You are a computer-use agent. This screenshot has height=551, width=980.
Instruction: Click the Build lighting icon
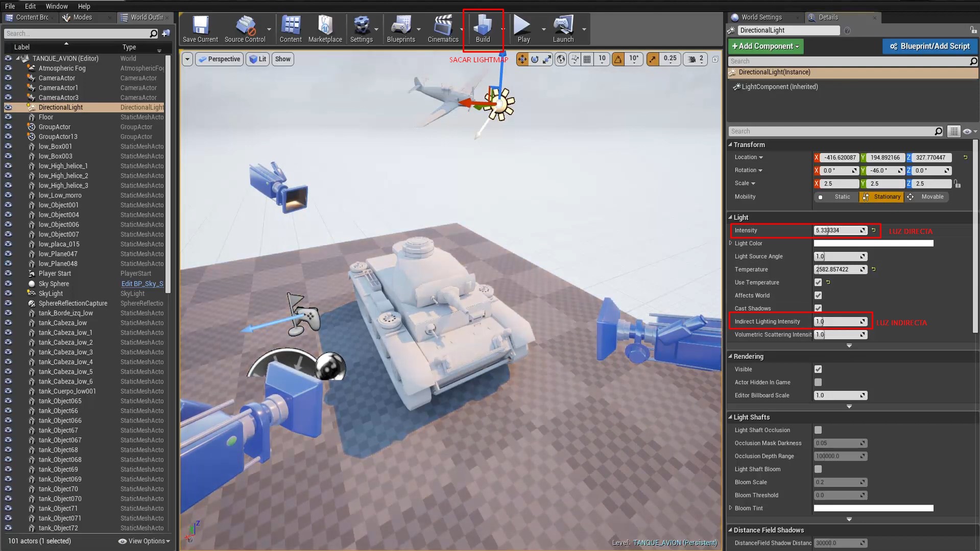(483, 29)
